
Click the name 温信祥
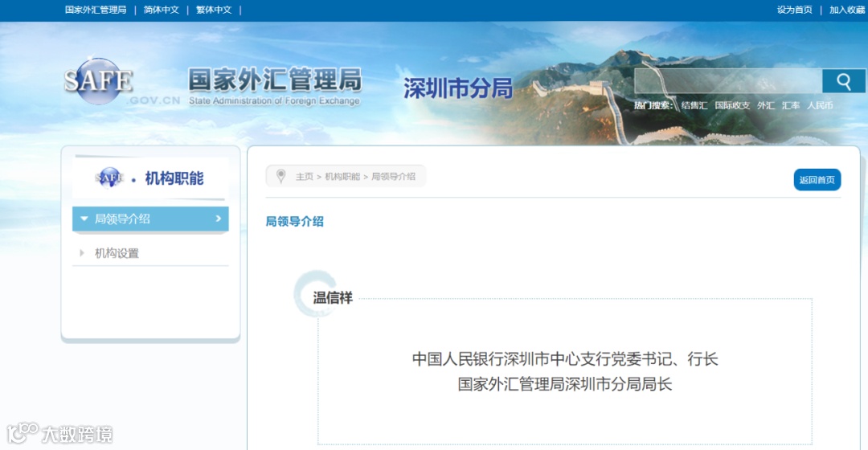click(x=333, y=298)
